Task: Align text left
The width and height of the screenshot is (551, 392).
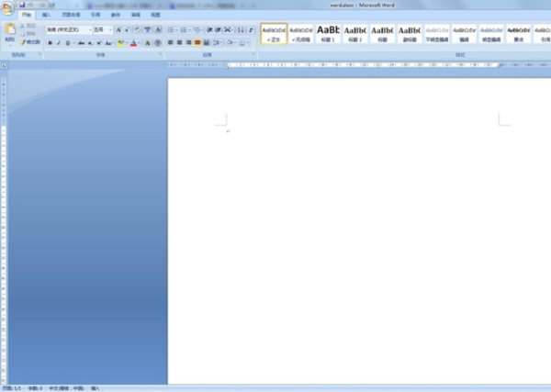Action: [171, 42]
